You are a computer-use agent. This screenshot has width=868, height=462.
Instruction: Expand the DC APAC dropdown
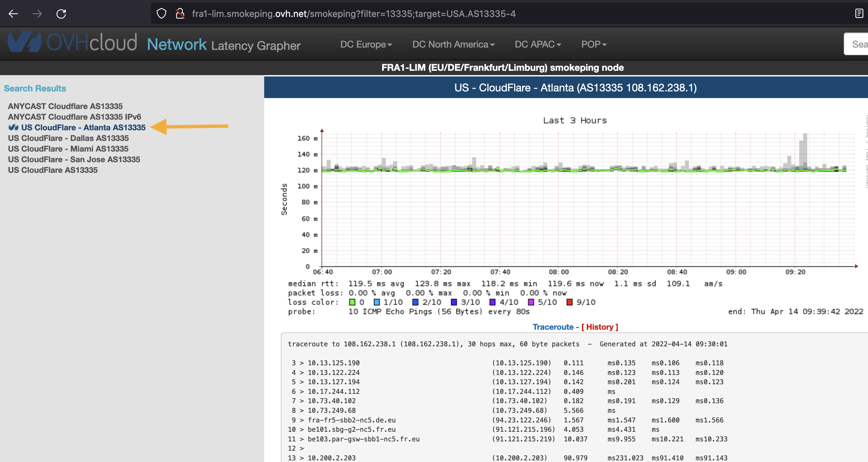tap(538, 45)
